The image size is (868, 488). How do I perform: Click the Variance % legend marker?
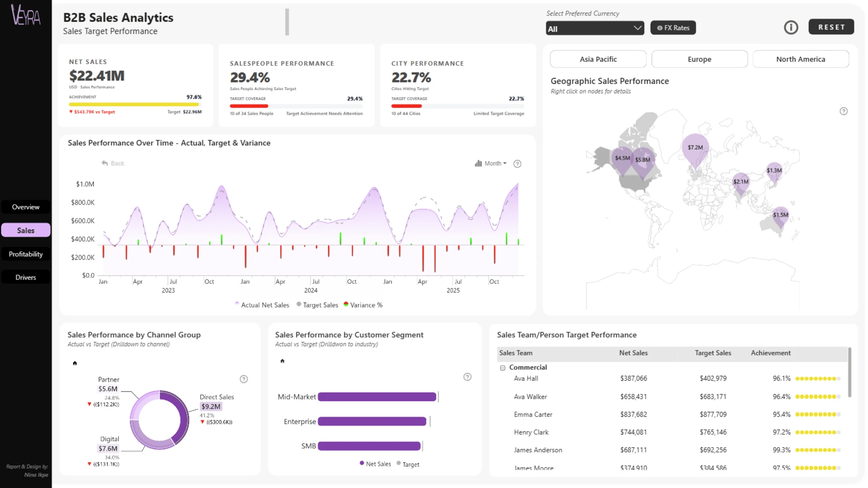346,304
